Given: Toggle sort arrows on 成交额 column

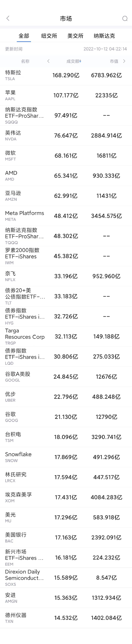Looking at the screenshot, I should pyautogui.click(x=80, y=61).
